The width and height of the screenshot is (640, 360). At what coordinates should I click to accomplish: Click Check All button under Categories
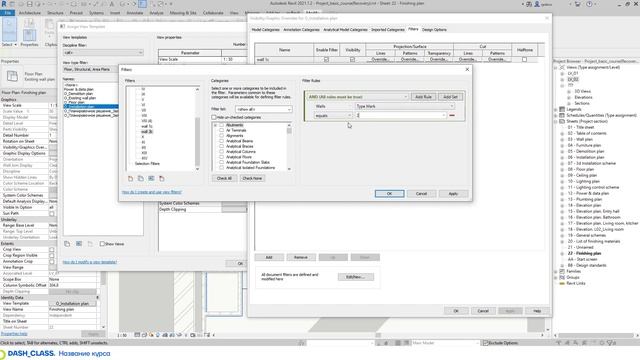[224, 178]
